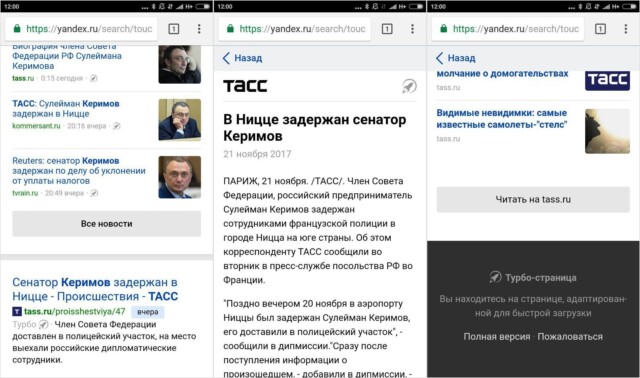Tap the stealth aircraft thumbnail image

click(x=607, y=131)
